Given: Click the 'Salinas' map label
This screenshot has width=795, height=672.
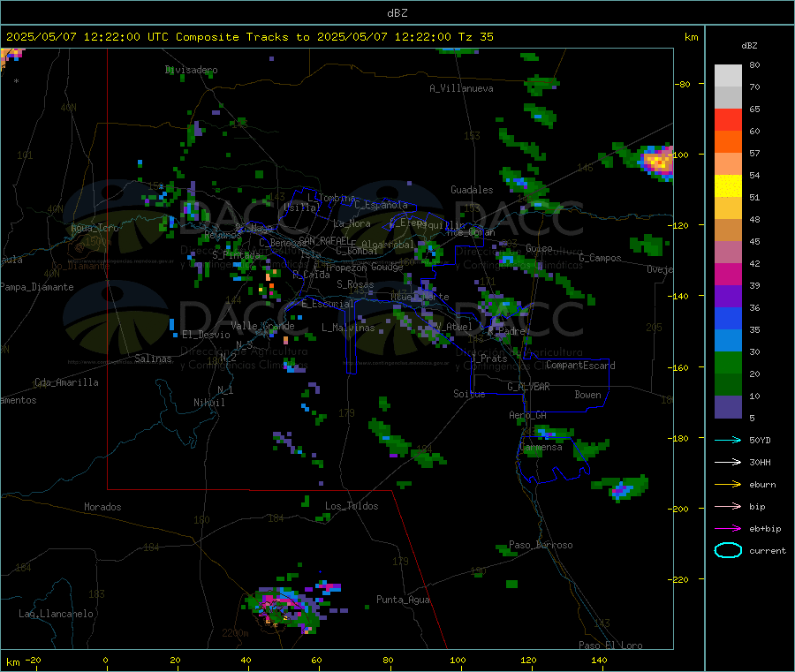Looking at the screenshot, I should (x=153, y=359).
